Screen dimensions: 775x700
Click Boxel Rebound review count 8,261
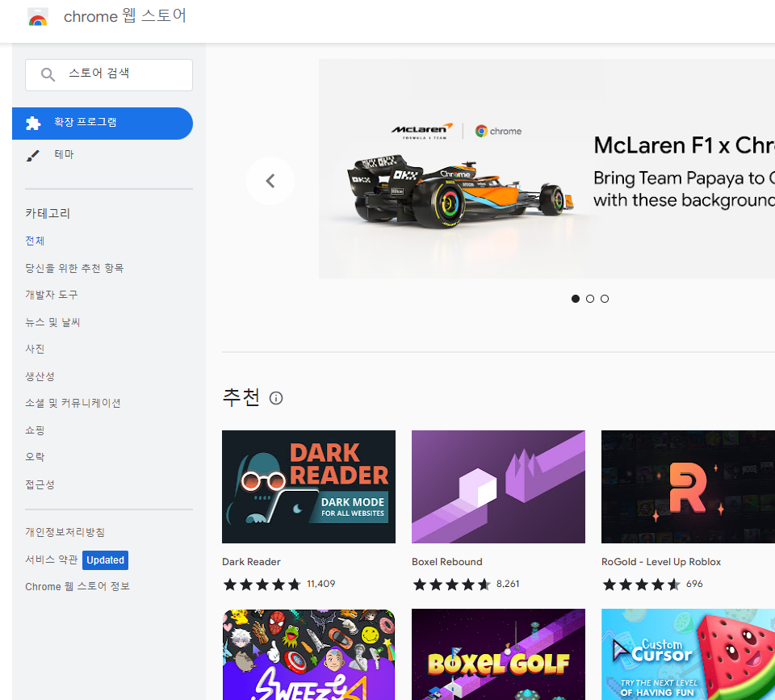pyautogui.click(x=508, y=584)
